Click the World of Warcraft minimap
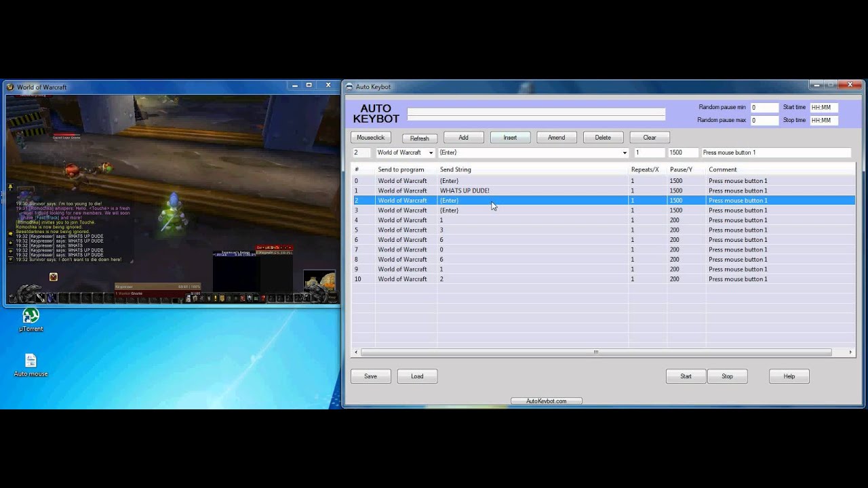 (319, 281)
